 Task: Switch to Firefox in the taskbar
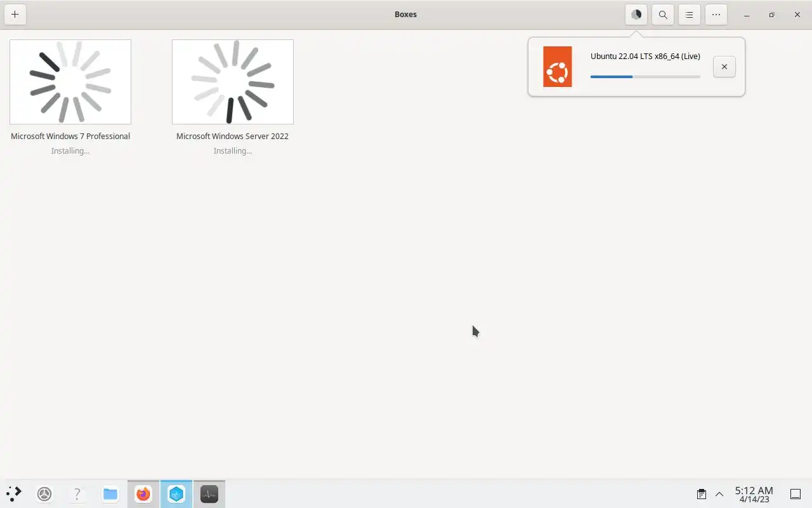pyautogui.click(x=143, y=494)
